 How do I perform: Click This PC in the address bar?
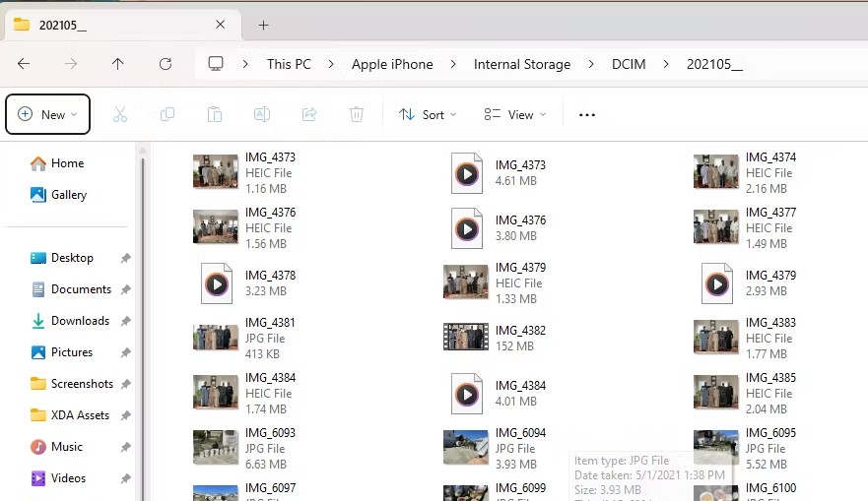[x=289, y=64]
